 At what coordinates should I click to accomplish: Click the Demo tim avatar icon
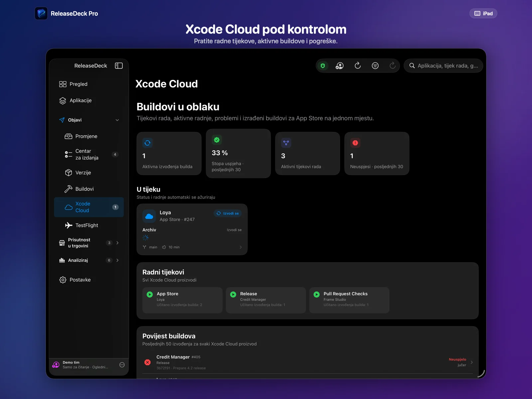coord(56,365)
